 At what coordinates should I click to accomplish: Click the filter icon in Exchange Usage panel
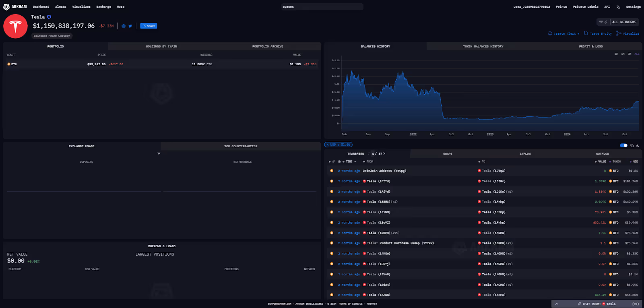[x=159, y=153]
